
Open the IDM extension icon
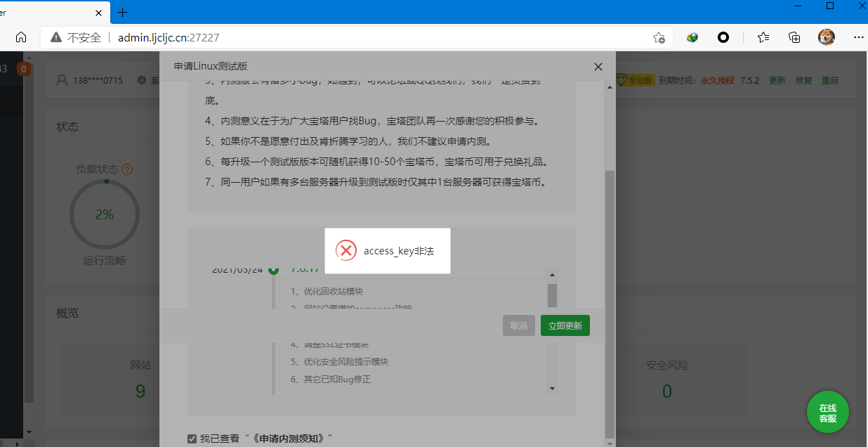click(x=692, y=37)
